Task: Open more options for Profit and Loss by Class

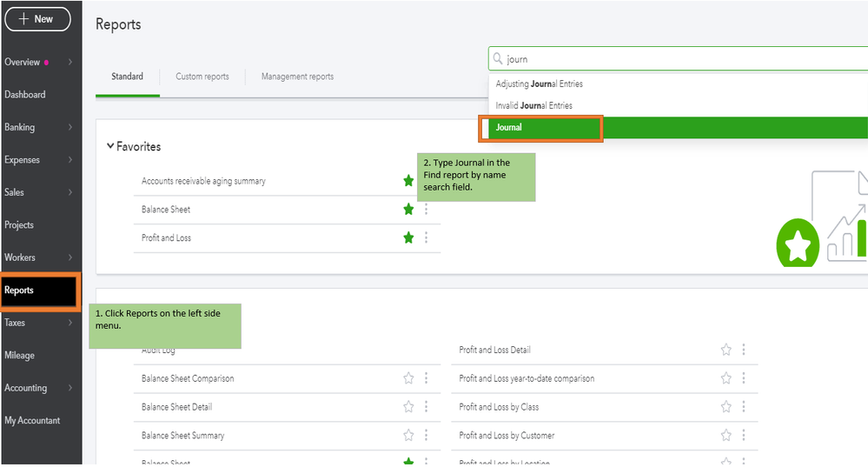Action: point(744,407)
